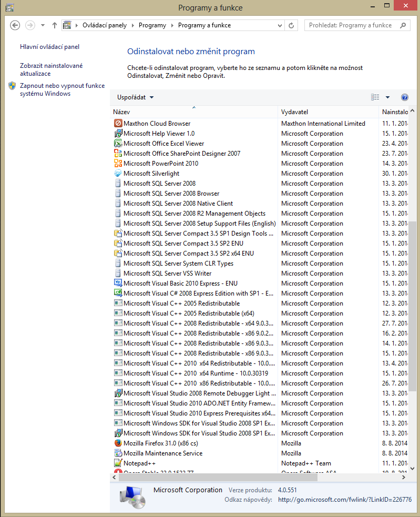Screen dimensions: 420x517
Task: Expand the breadcrumb arrow after Ovládací panely
Action: pos(133,25)
